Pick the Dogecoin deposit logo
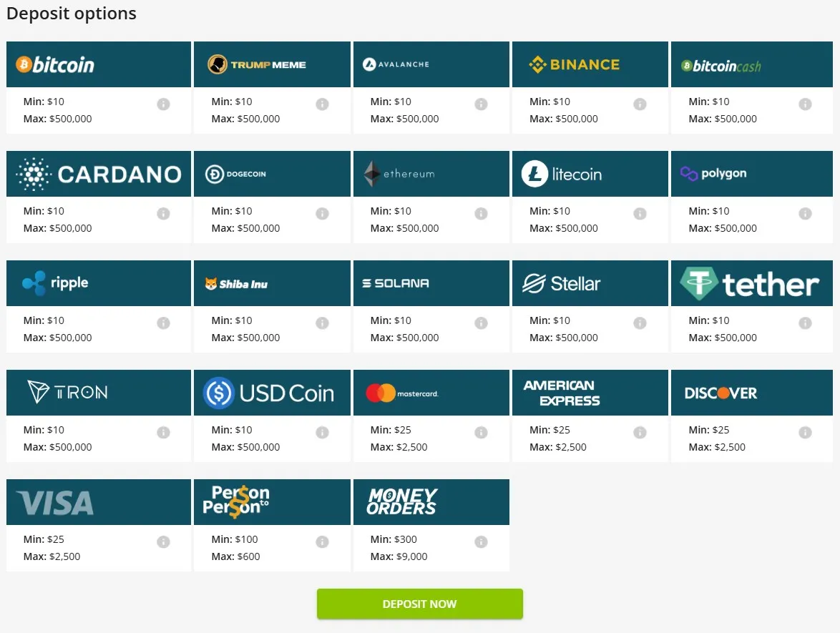Screen dimensions: 840x633 point(235,174)
